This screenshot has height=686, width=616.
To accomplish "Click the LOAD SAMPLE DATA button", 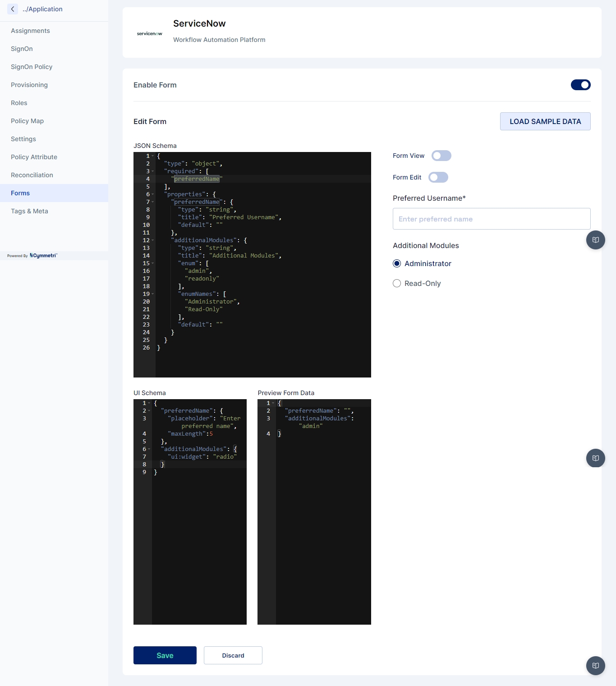I will coord(545,121).
